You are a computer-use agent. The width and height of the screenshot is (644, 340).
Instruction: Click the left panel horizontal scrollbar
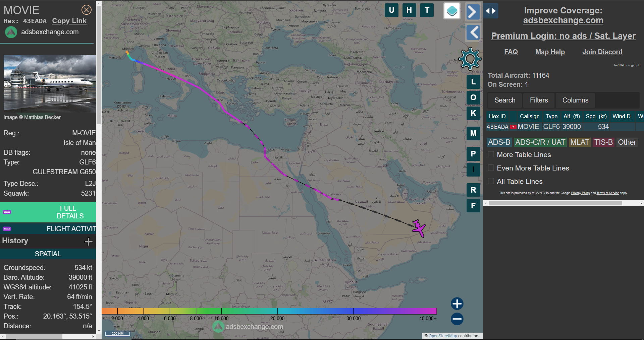[x=34, y=336]
